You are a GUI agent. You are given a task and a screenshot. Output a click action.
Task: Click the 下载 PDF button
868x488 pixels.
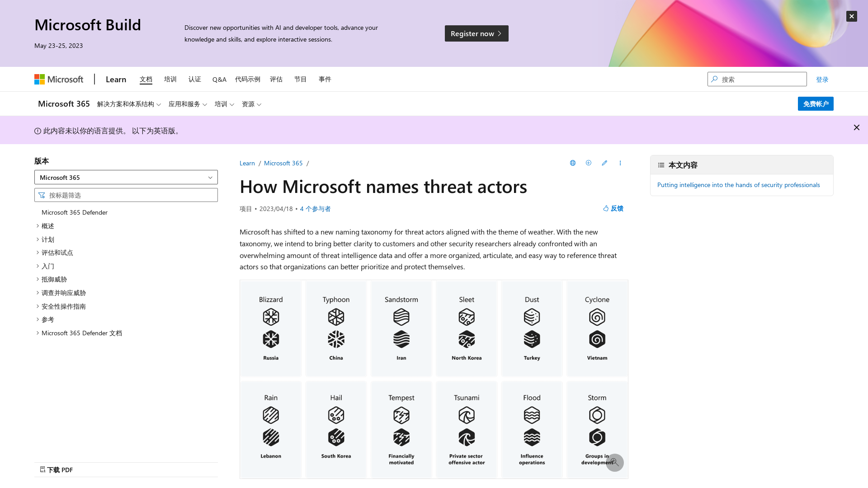tap(57, 470)
